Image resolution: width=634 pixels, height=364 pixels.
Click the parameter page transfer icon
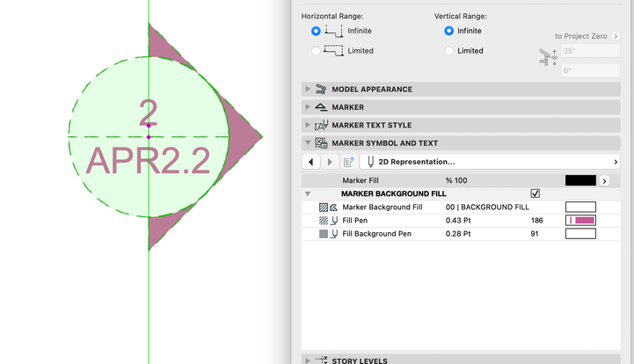[x=348, y=162]
